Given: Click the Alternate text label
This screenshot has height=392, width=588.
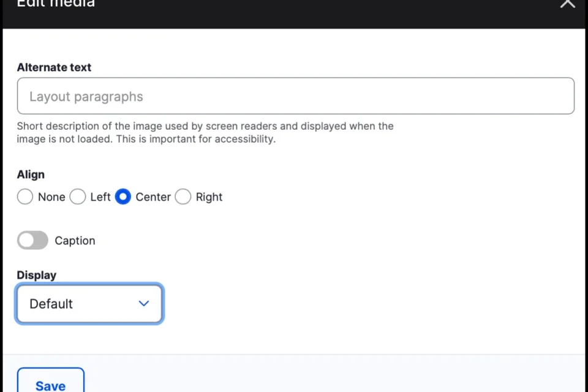Looking at the screenshot, I should click(54, 67).
